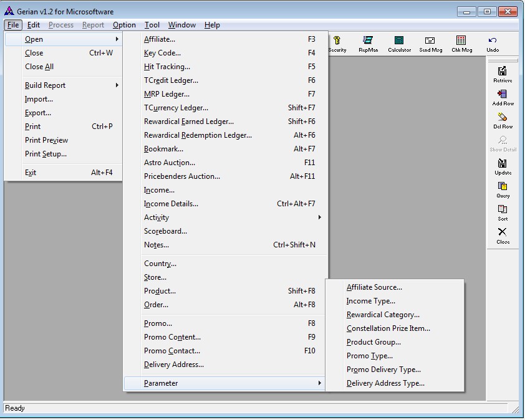The width and height of the screenshot is (525, 420).
Task: Click Promo Delivery Type... in submenu
Action: pos(383,370)
